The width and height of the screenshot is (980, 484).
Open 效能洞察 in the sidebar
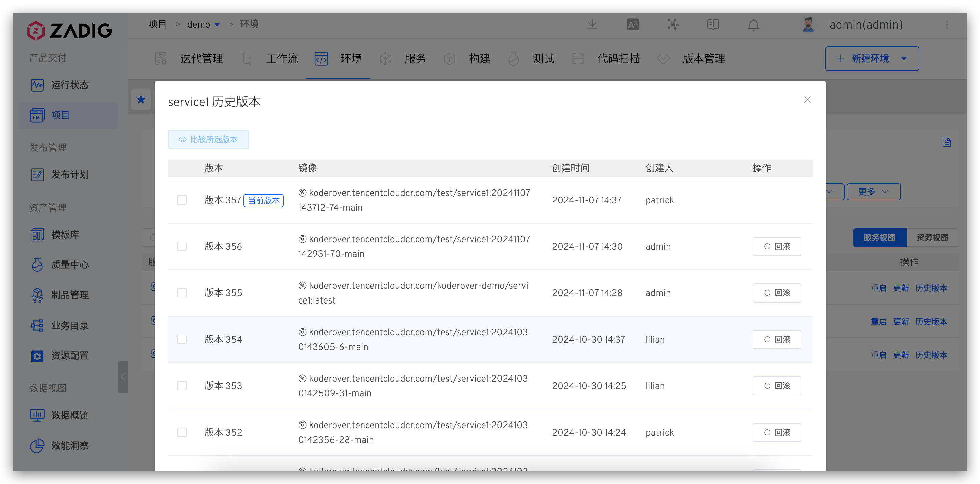(x=68, y=445)
